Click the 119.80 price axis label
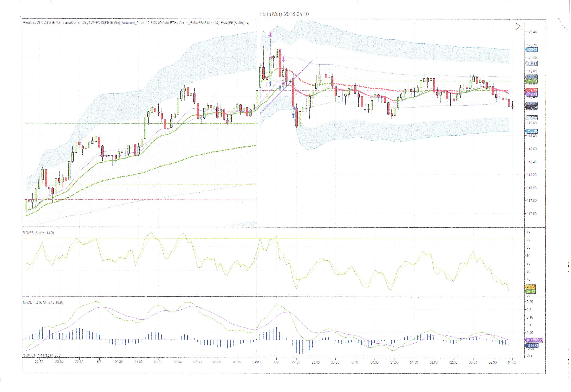 pos(532,71)
